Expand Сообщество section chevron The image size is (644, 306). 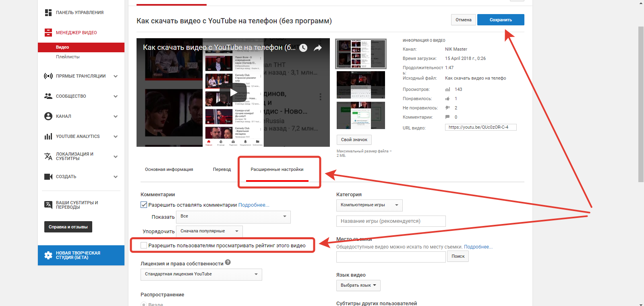[x=116, y=96]
